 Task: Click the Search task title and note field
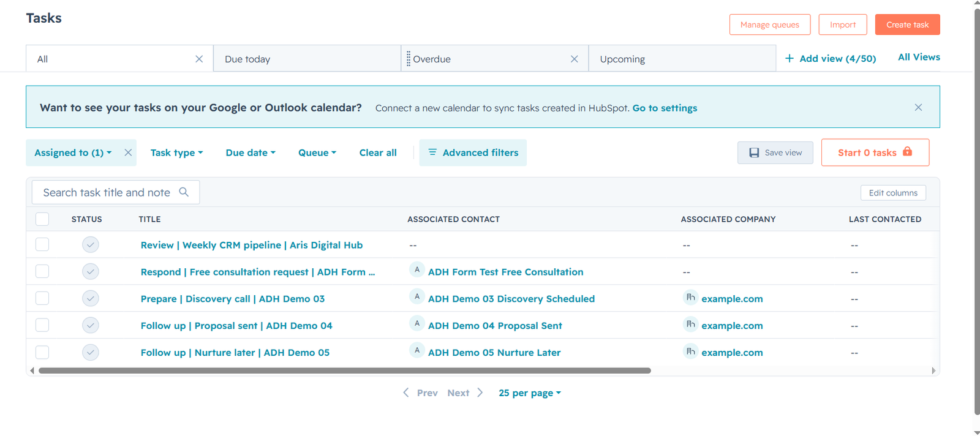click(116, 192)
